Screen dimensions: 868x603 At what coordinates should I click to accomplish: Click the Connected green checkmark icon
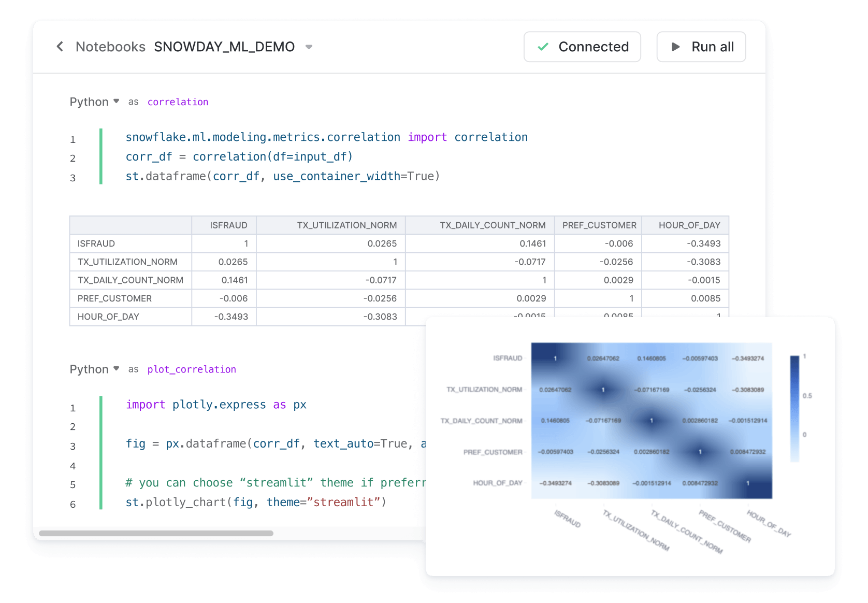coord(543,47)
